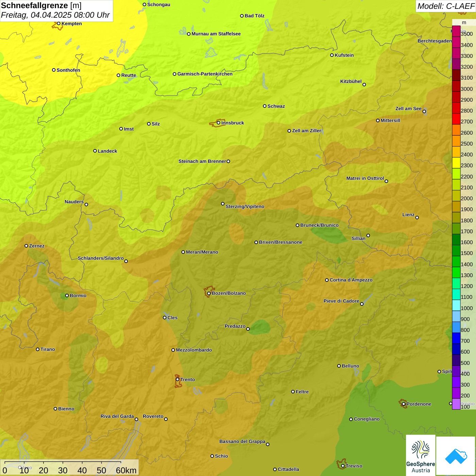Click the Bozen/Bolzano city marker
This screenshot has height=476, width=476.
(x=209, y=293)
